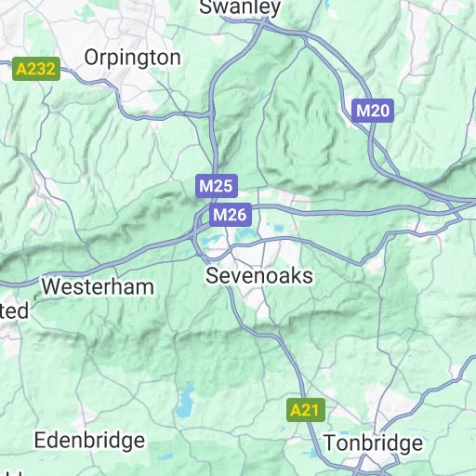Screen dimensions: 476x476
Task: Select the Westerham town label
Action: 98,286
